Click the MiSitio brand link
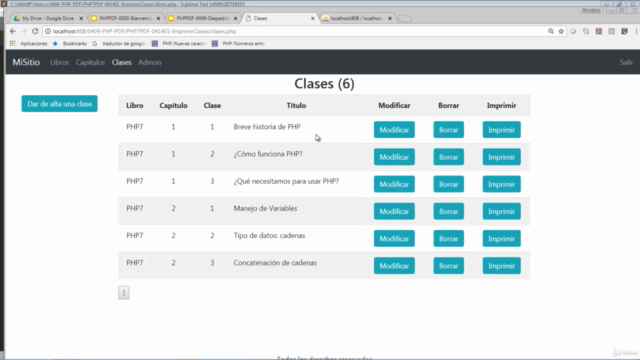The width and height of the screenshot is (640, 360). pyautogui.click(x=26, y=62)
